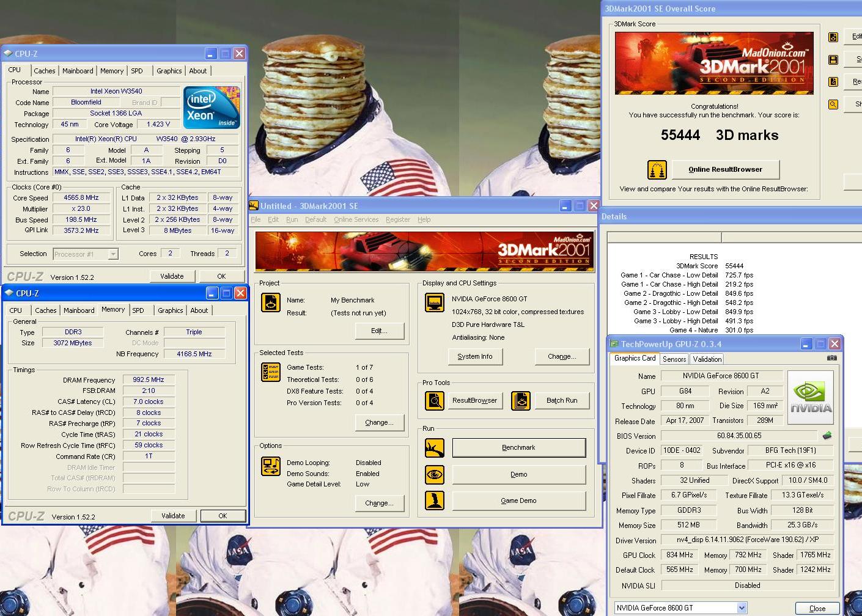
Task: Click the Game Demo icon
Action: tap(435, 501)
